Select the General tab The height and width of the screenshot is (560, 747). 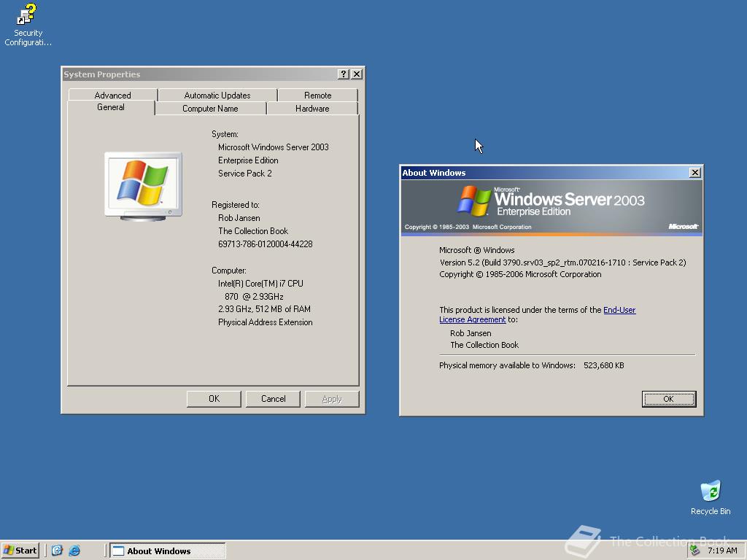(111, 108)
